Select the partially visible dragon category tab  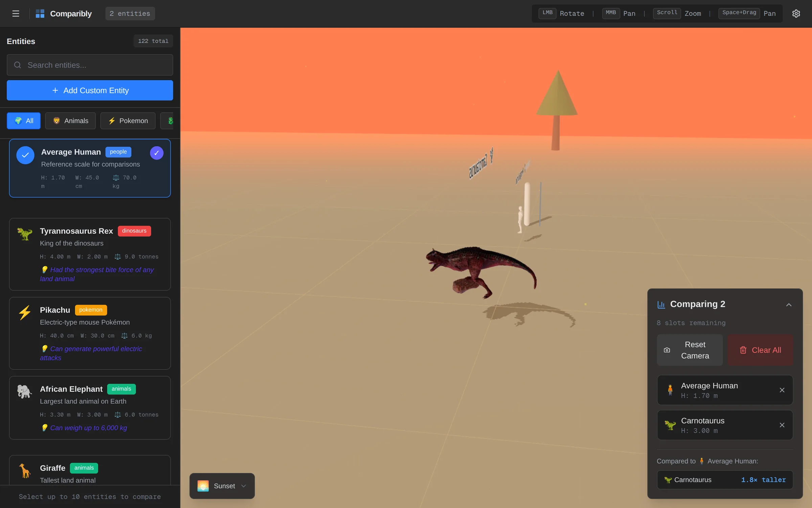[167, 121]
